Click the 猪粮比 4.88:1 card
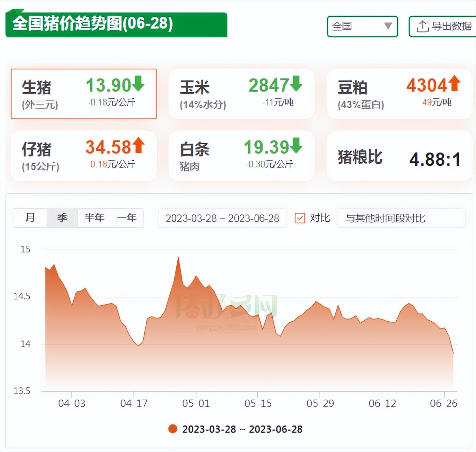 pos(399,156)
